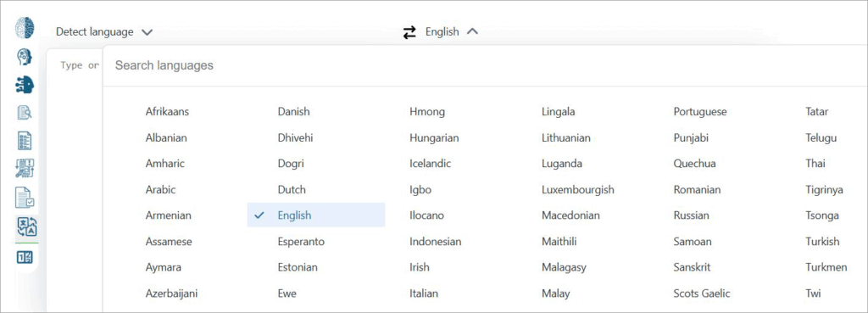Choose Luganda language option
The image size is (868, 313).
[562, 164]
